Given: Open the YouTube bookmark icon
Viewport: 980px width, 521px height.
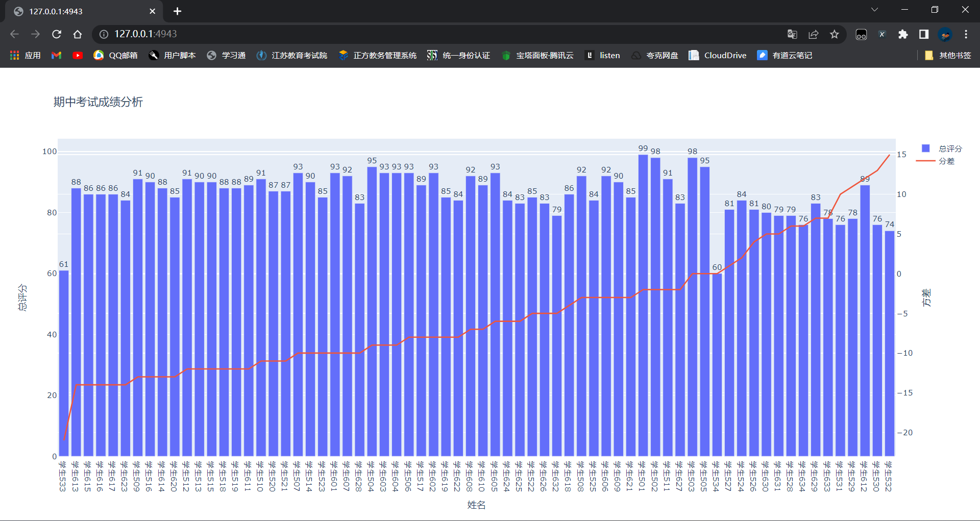Looking at the screenshot, I should click(x=78, y=55).
